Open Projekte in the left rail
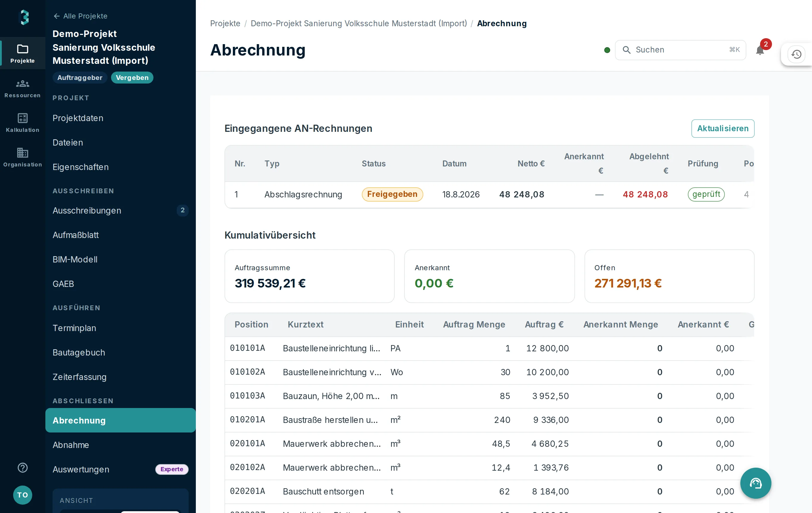 point(23,53)
